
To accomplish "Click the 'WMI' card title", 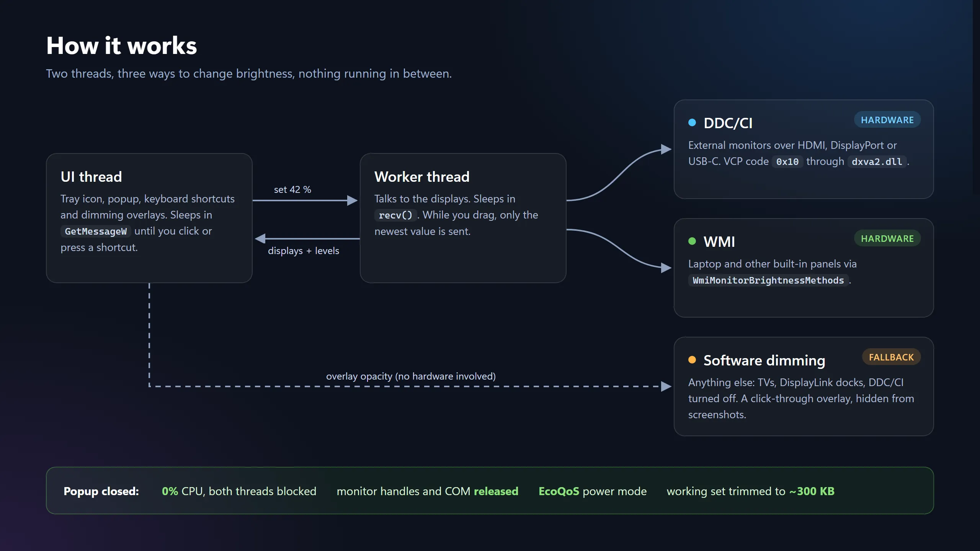I will [x=719, y=242].
